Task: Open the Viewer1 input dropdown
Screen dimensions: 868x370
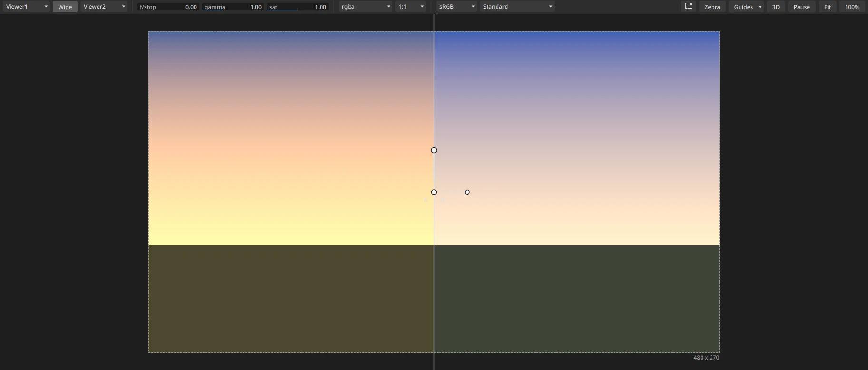Action: 27,7
